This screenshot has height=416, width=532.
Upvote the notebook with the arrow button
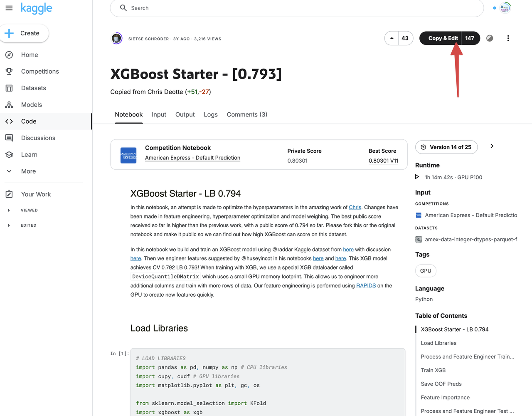pos(392,38)
